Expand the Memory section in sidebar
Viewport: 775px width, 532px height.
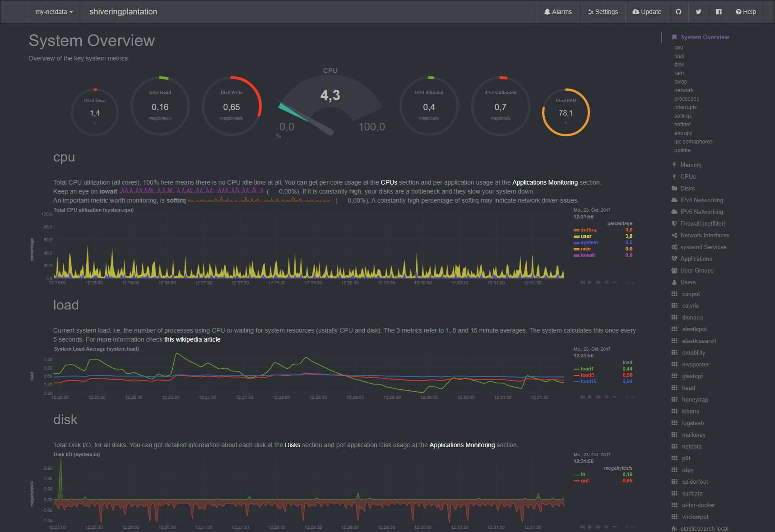(x=691, y=165)
